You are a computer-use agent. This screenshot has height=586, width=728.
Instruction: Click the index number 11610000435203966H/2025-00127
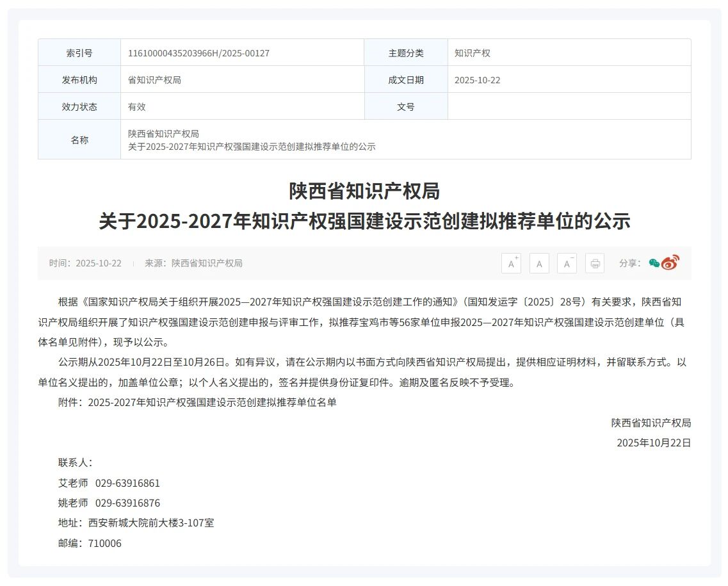coord(198,53)
